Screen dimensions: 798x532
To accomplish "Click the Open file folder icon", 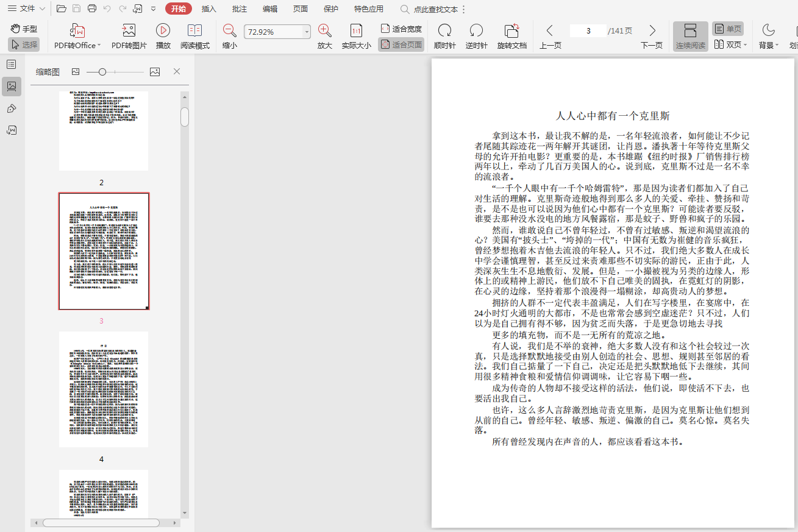I will (x=61, y=9).
